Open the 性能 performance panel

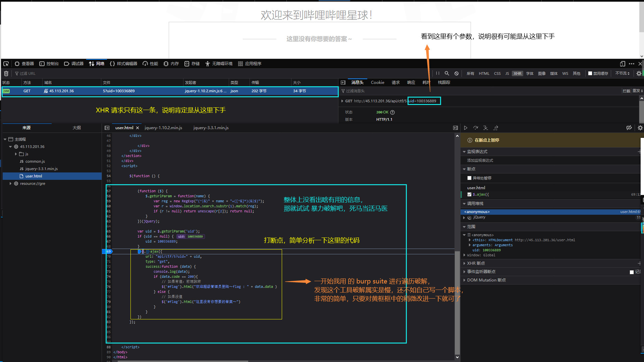(150, 64)
